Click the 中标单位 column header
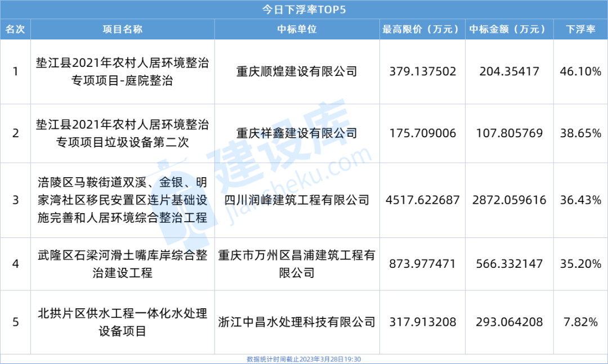Image resolution: width=608 pixels, height=364 pixels. click(297, 30)
